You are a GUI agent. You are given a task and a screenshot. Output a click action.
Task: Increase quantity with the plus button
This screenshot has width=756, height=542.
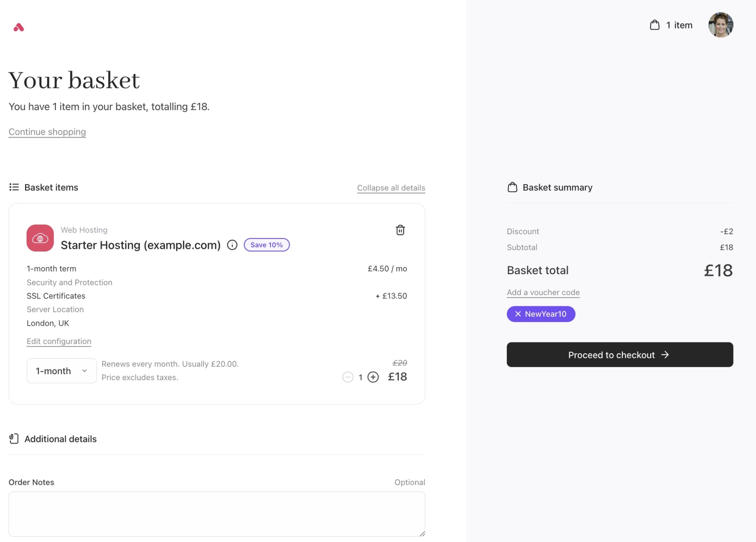373,377
